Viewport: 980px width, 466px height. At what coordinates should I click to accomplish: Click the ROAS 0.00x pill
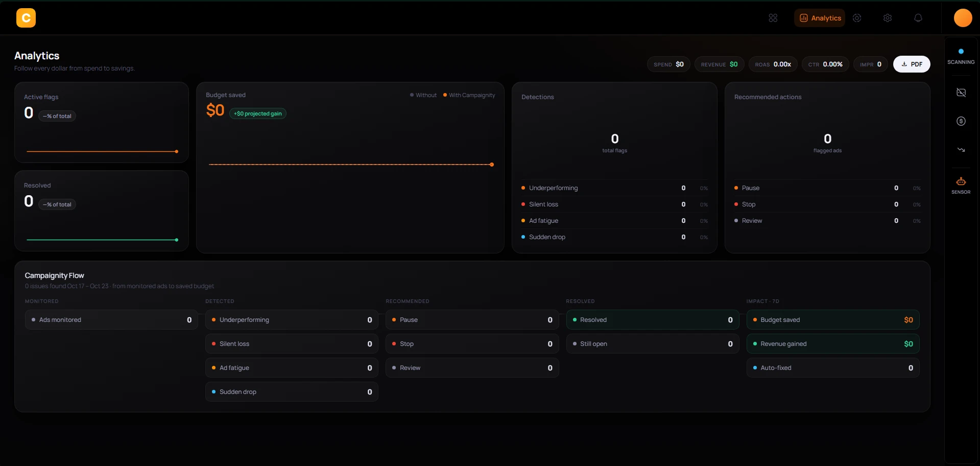[x=773, y=64]
